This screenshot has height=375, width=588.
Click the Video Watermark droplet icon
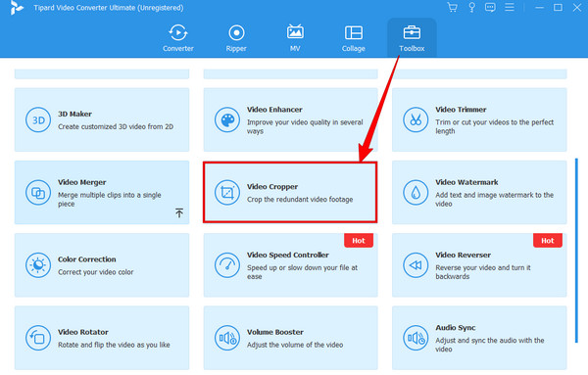click(416, 193)
